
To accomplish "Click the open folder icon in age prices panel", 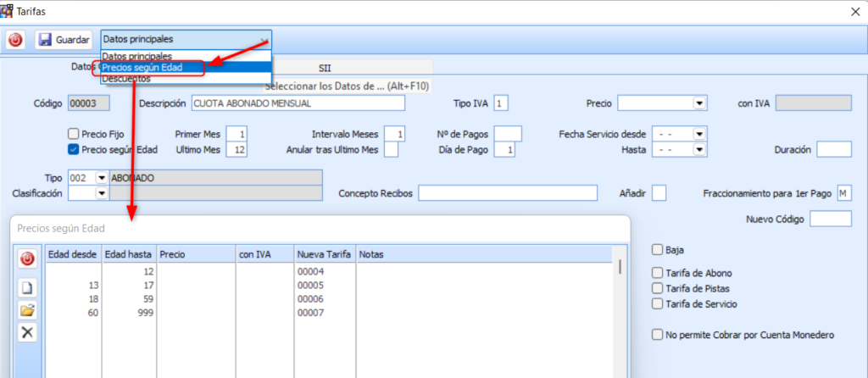I will pos(27,310).
